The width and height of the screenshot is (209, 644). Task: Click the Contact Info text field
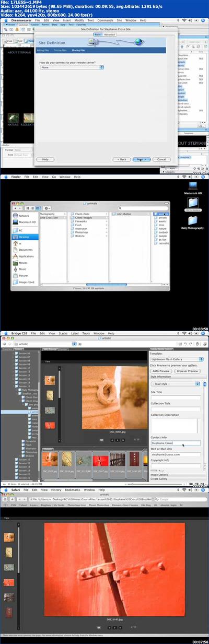click(x=176, y=443)
